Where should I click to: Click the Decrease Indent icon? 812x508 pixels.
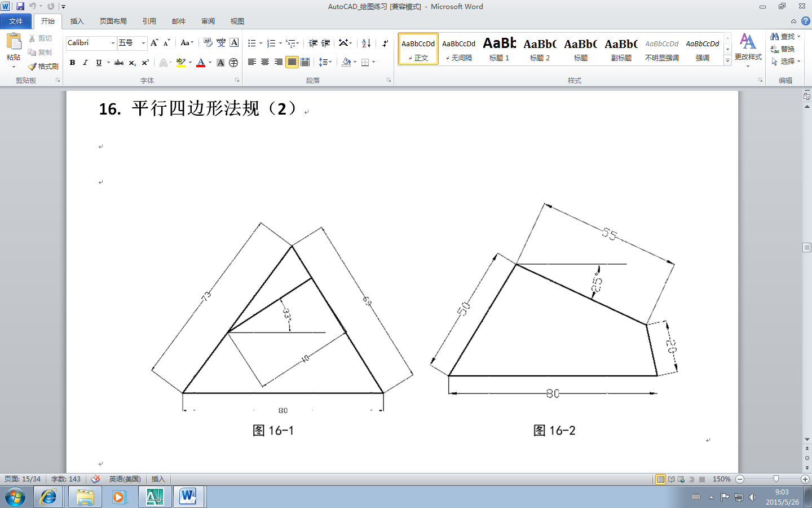pyautogui.click(x=313, y=43)
